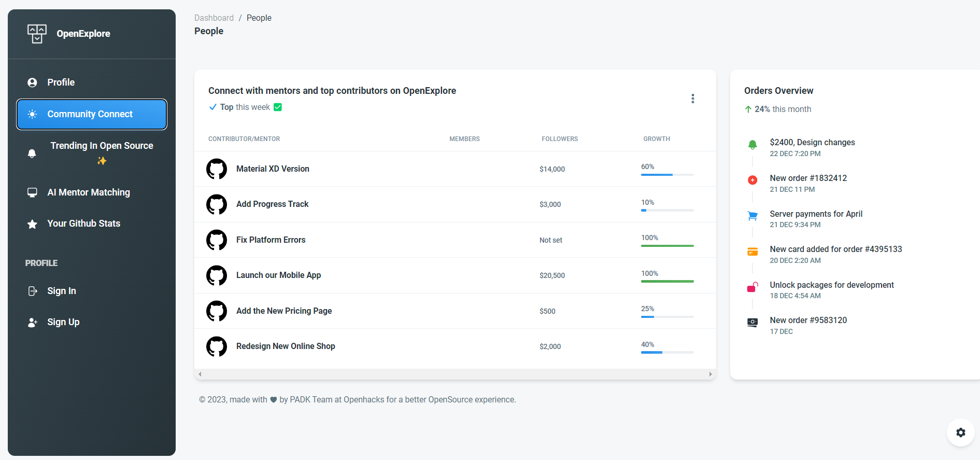
Task: Click the Dashboard breadcrumb link
Action: [x=214, y=18]
